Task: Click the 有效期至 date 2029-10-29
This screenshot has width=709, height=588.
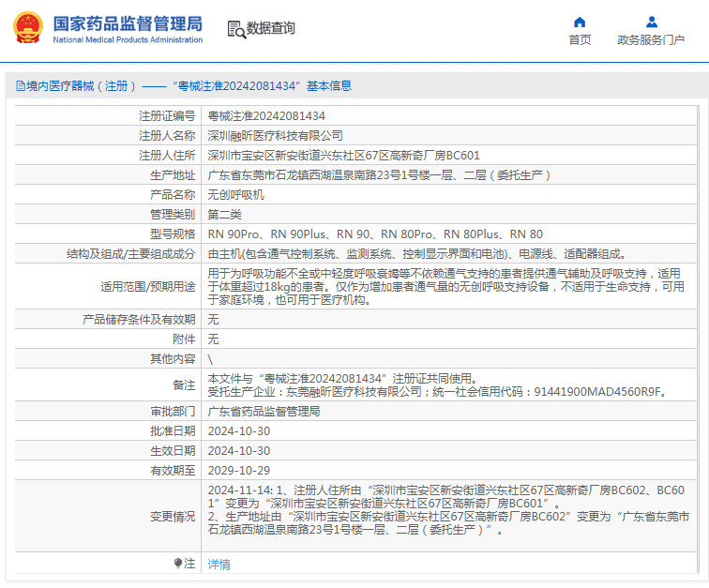Action: 238,470
